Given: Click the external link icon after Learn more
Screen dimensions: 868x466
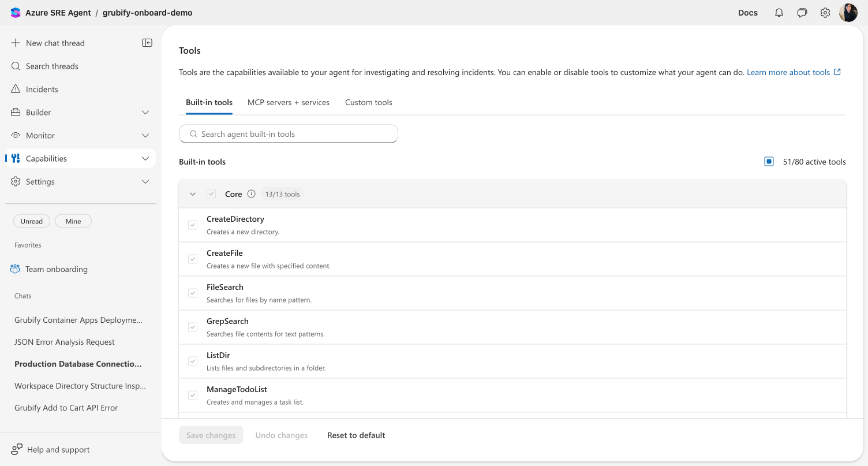Looking at the screenshot, I should [x=837, y=72].
